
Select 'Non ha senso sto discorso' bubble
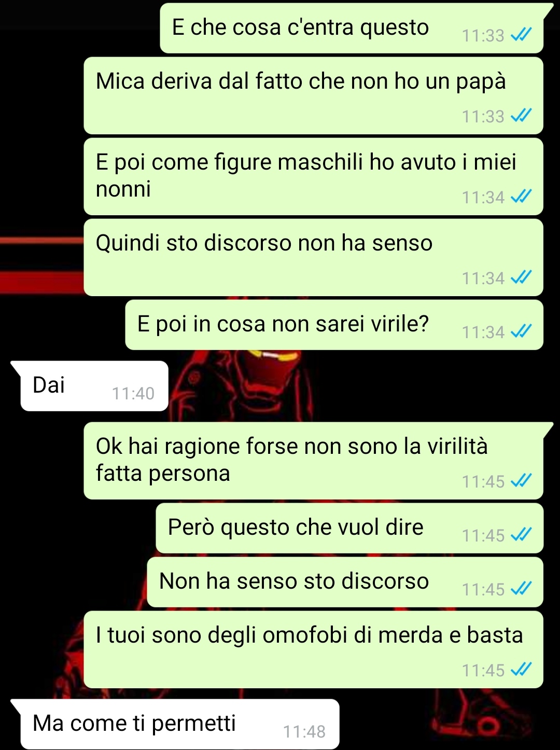(x=345, y=582)
